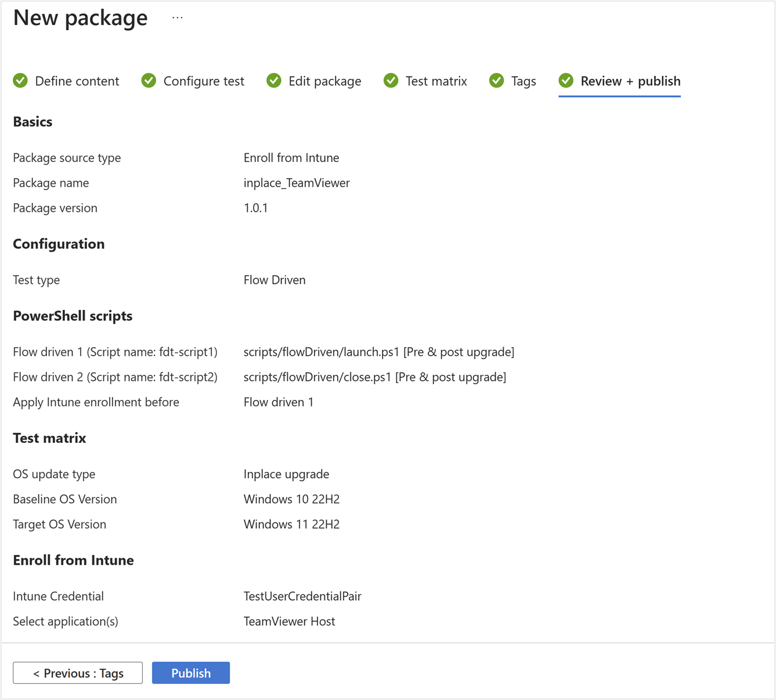Select the package version 1.0.1
776x700 pixels.
pos(256,208)
